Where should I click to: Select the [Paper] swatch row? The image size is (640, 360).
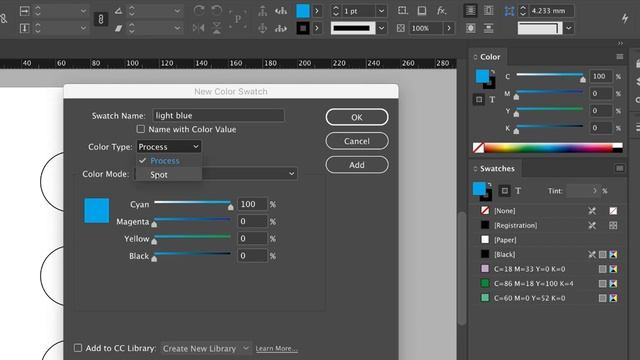pyautogui.click(x=549, y=240)
